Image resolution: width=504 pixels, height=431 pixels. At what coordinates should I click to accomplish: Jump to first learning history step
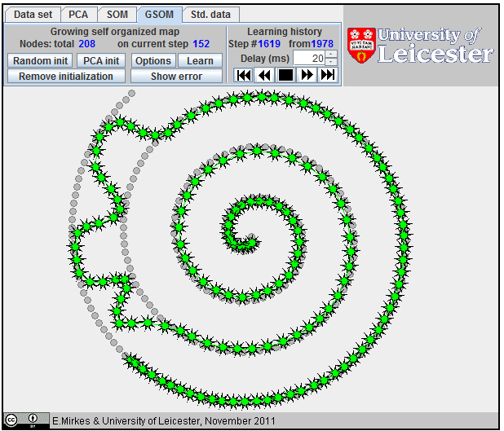[243, 75]
